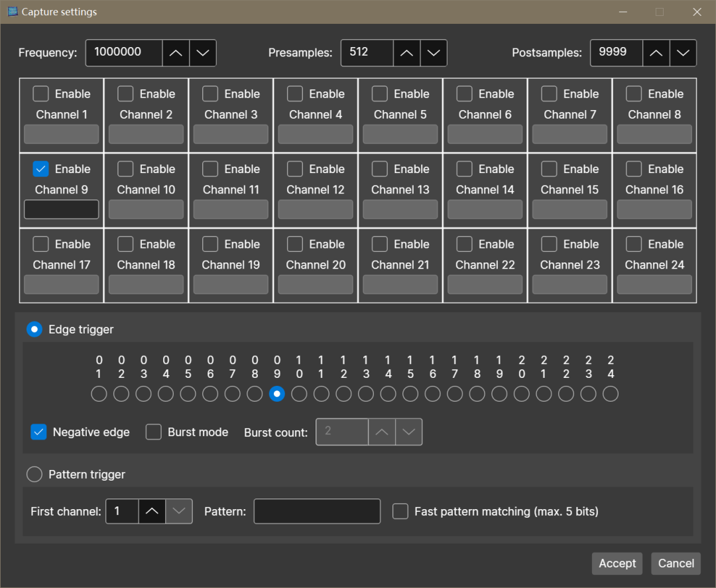Select the Pattern trigger radio button
The height and width of the screenshot is (588, 716).
point(34,475)
